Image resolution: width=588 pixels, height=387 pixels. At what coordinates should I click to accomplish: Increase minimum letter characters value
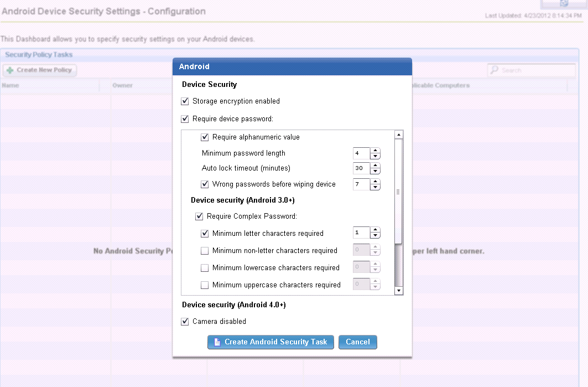pyautogui.click(x=376, y=230)
